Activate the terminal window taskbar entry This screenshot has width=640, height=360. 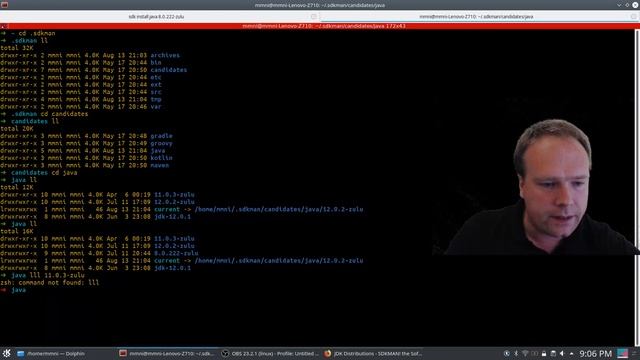pyautogui.click(x=167, y=353)
